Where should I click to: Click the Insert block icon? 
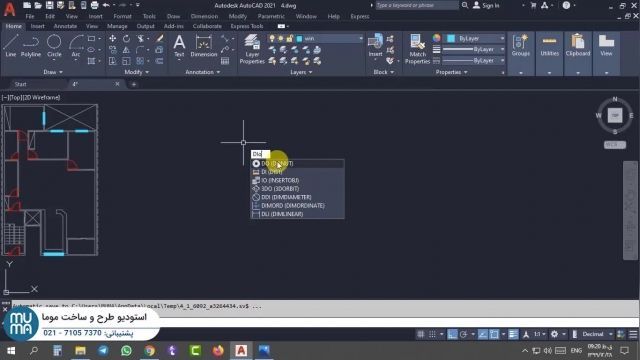click(375, 45)
